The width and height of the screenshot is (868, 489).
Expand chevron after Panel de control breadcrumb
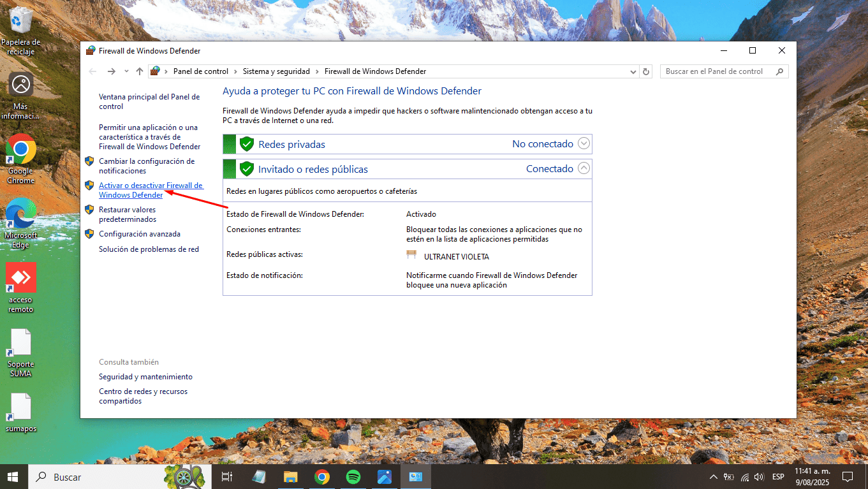[x=236, y=71]
